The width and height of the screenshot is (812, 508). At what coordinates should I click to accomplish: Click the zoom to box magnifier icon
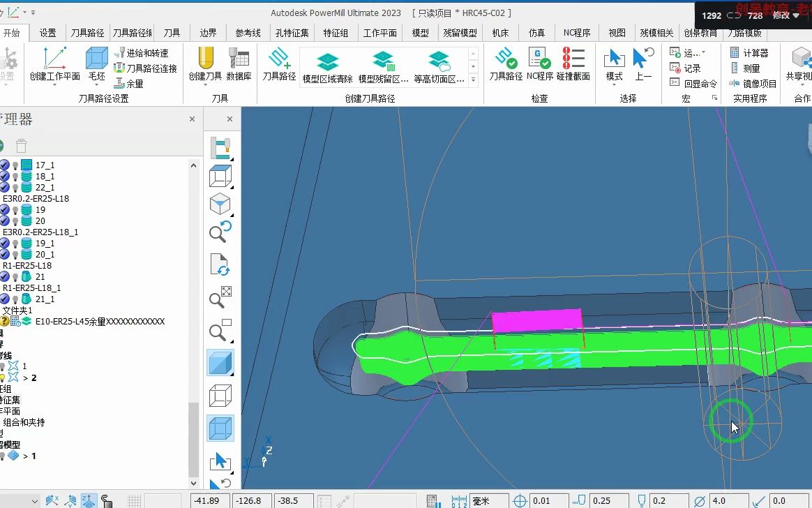click(220, 330)
